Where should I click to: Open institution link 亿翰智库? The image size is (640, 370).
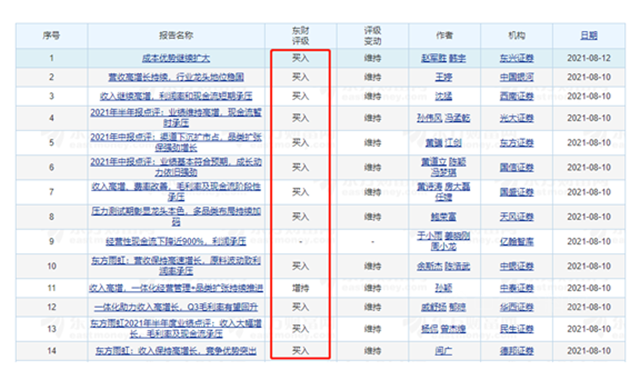[517, 242]
